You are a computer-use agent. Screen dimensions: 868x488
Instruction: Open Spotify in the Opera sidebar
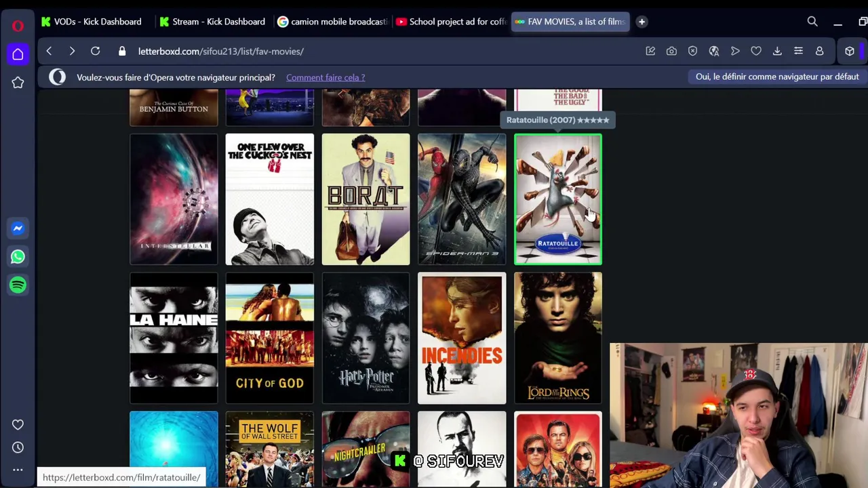click(x=18, y=285)
